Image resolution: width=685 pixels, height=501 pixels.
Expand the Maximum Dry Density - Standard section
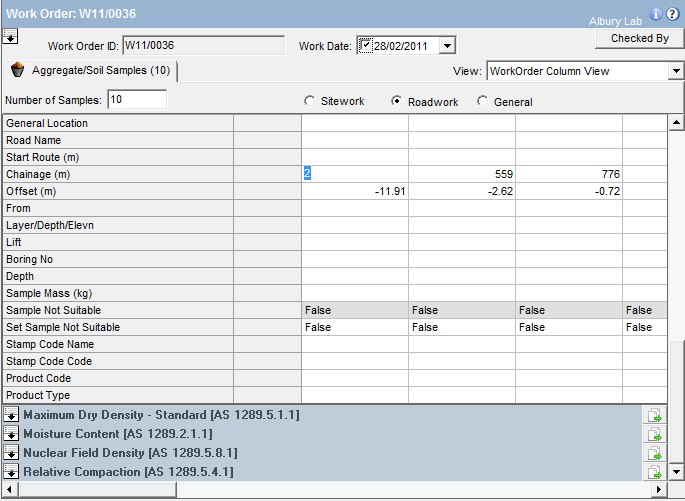11,415
